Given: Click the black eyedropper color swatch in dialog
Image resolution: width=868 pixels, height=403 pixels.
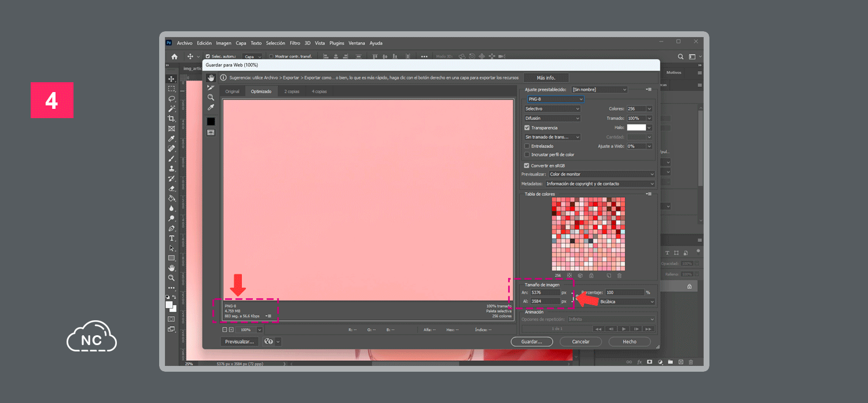Looking at the screenshot, I should [x=211, y=121].
